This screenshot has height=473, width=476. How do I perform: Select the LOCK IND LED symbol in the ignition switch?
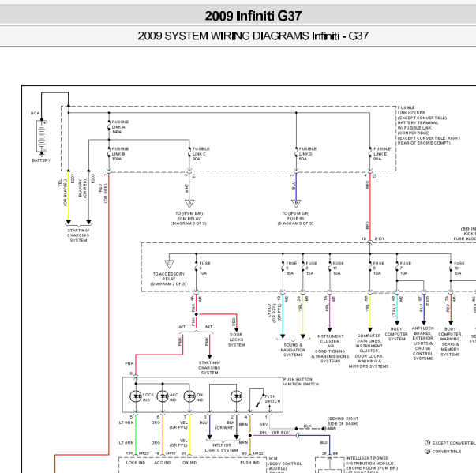click(136, 396)
